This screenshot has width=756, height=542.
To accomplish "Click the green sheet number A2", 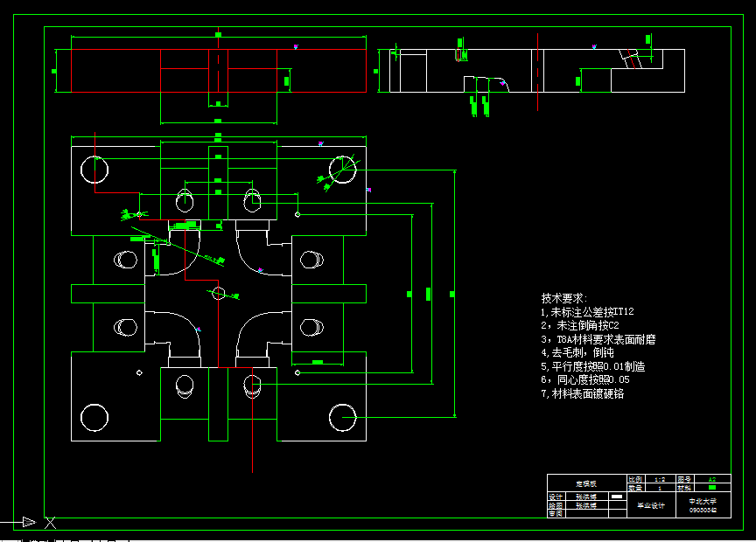I will [712, 479].
